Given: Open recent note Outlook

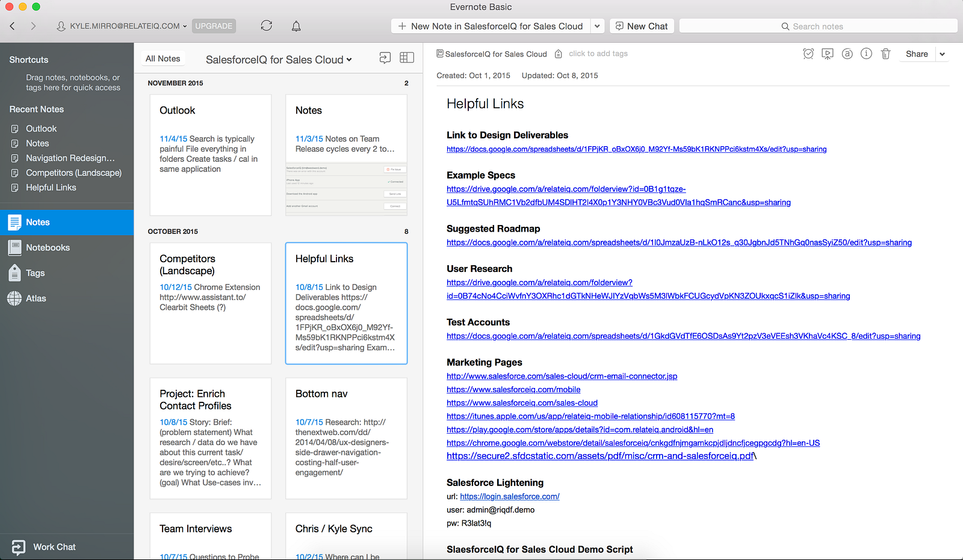Looking at the screenshot, I should [41, 129].
